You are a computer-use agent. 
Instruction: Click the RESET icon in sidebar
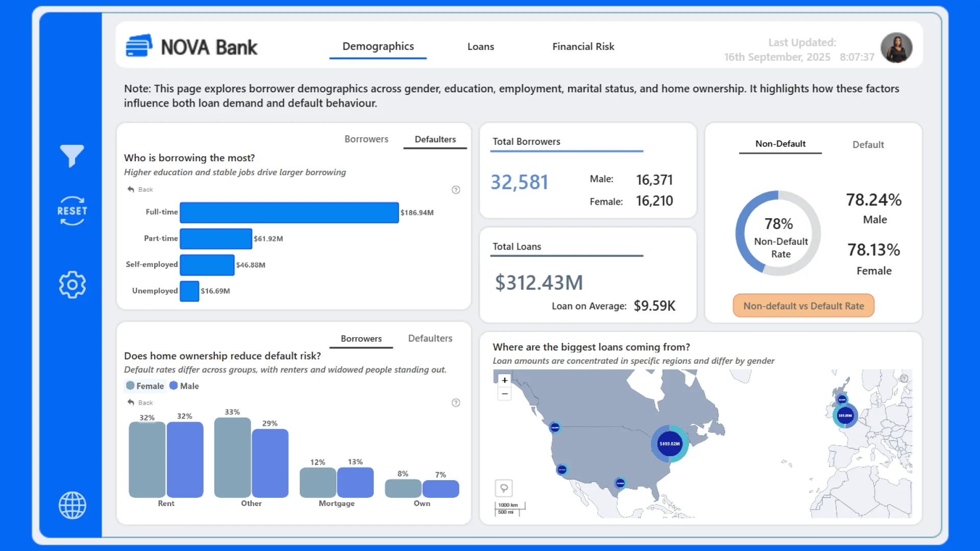(x=72, y=211)
